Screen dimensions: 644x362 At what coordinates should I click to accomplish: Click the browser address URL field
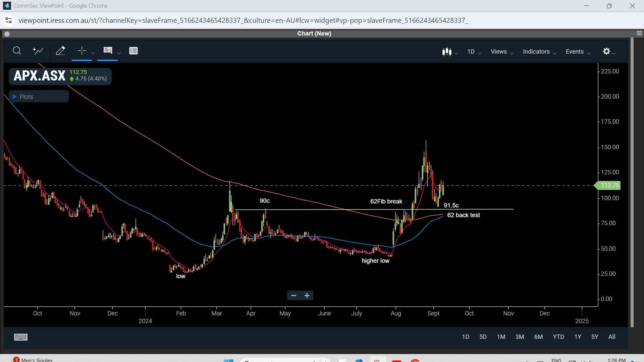243,20
